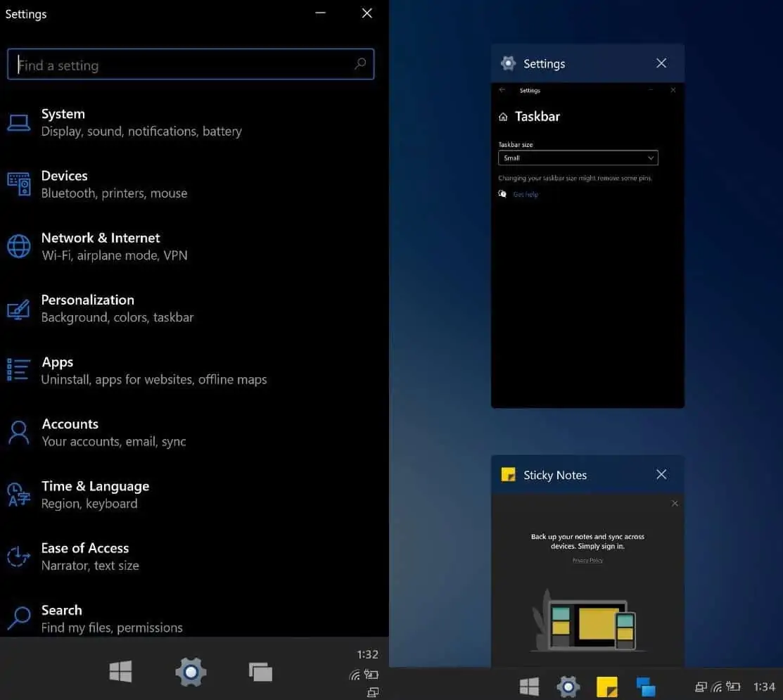Screen dimensions: 783x700
Task: Click the blue Task View taskbar icon
Action: click(645, 687)
